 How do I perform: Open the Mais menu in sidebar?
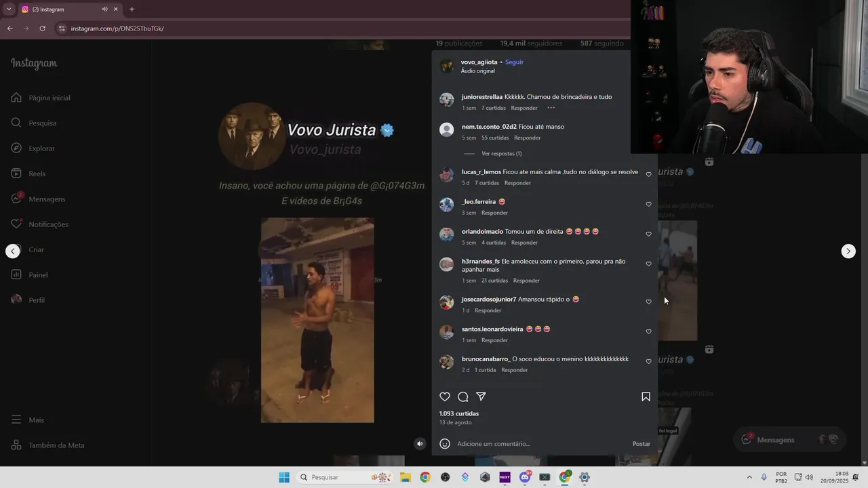pos(28,420)
